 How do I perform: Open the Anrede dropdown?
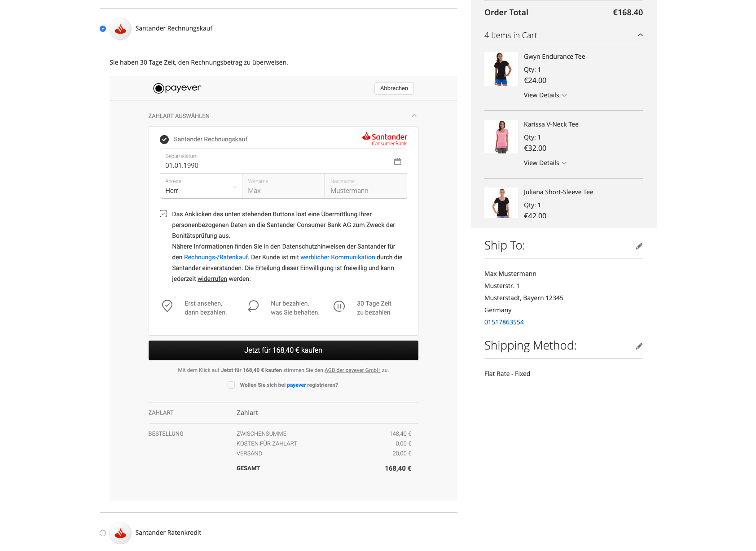pyautogui.click(x=201, y=186)
